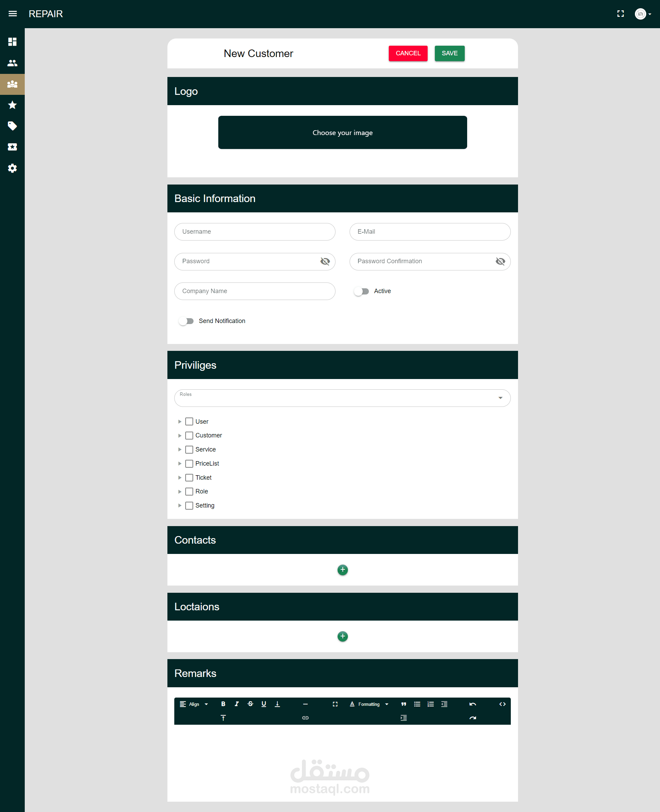
Task: Check the Setting privilege checkbox
Action: click(189, 505)
